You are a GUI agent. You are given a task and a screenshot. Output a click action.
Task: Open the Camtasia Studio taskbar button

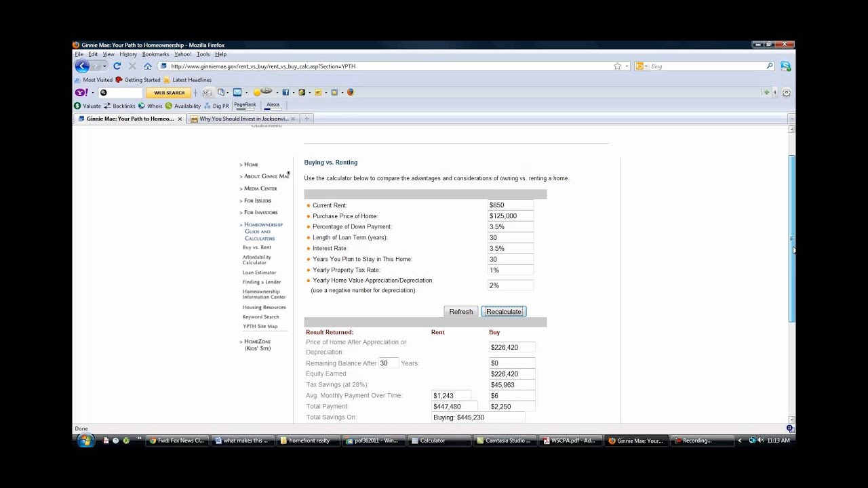(507, 441)
